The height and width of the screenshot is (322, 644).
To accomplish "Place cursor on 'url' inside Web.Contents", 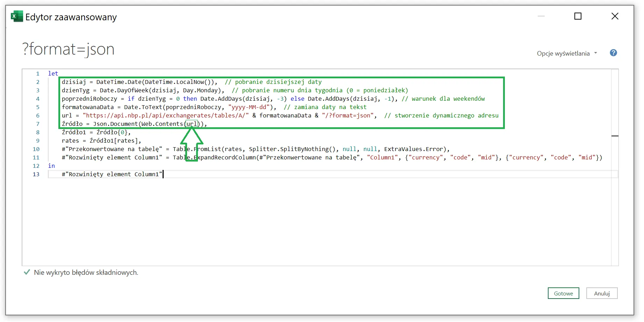I will point(192,124).
